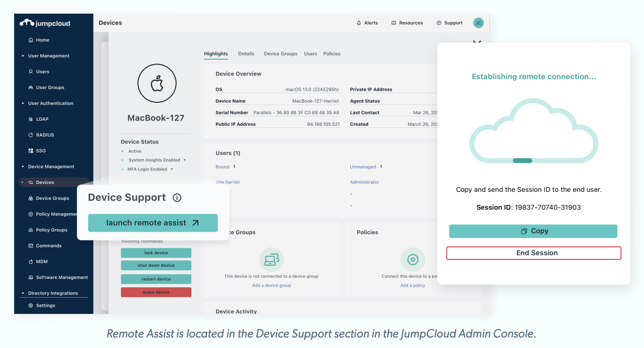This screenshot has width=644, height=348.
Task: Click the Device Activity section heading
Action: [236, 311]
